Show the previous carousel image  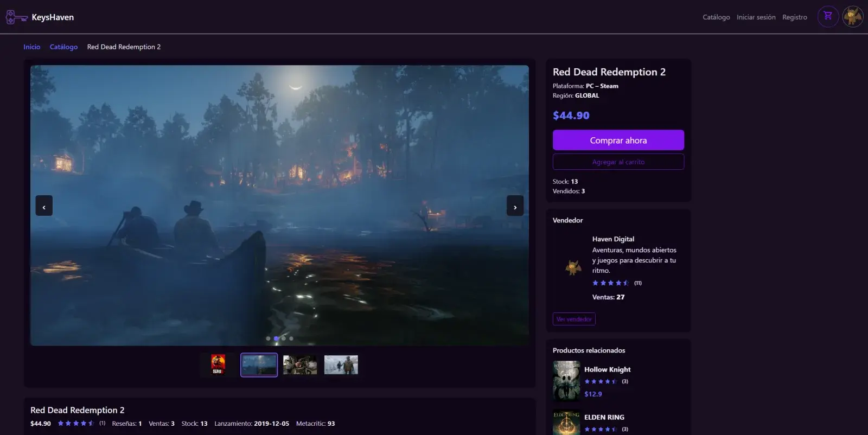[44, 206]
